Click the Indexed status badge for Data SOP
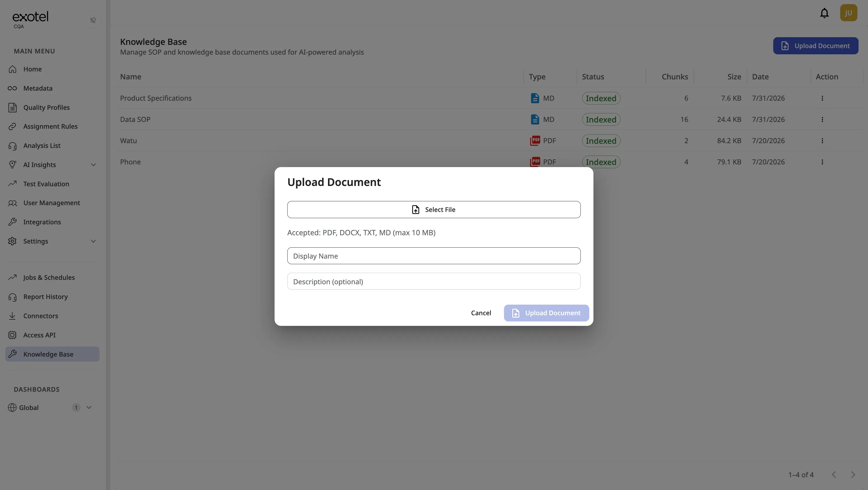Screen dimensions: 868x490 point(601,120)
